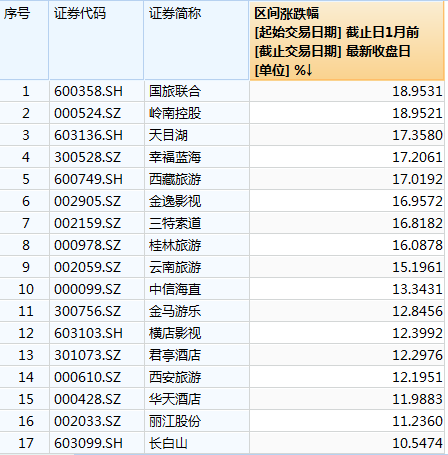
Task: Click the 西藏旅游 security name
Action: [175, 179]
